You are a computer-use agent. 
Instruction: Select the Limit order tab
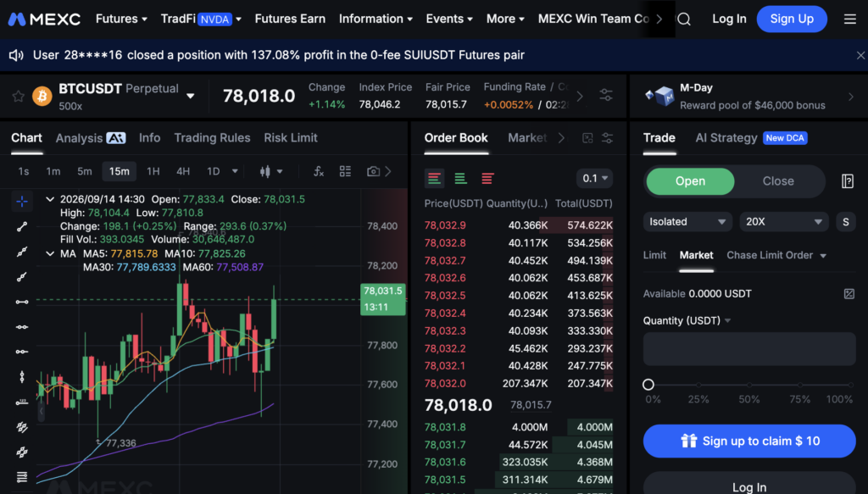click(x=654, y=256)
